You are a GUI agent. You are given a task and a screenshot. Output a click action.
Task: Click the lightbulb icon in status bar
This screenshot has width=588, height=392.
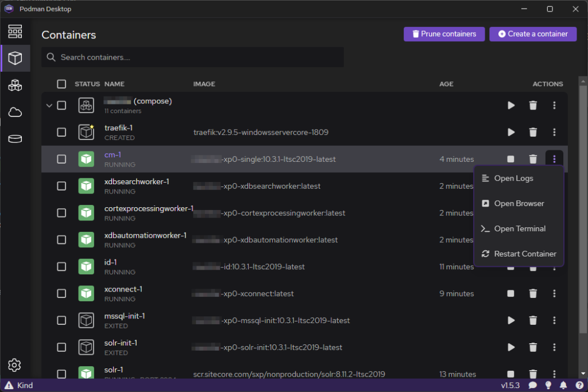548,385
